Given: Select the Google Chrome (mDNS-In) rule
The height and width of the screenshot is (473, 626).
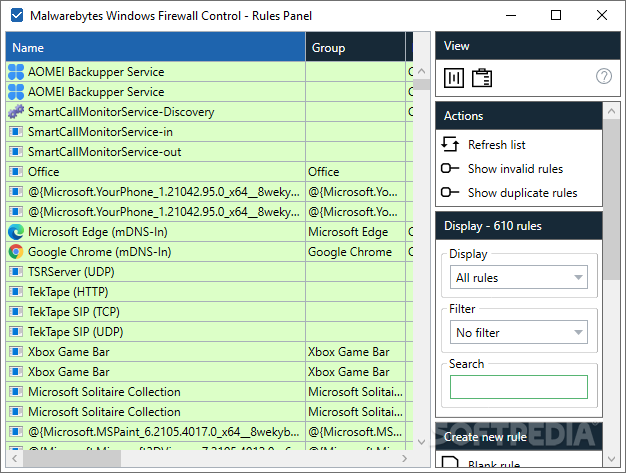Looking at the screenshot, I should pyautogui.click(x=99, y=252).
